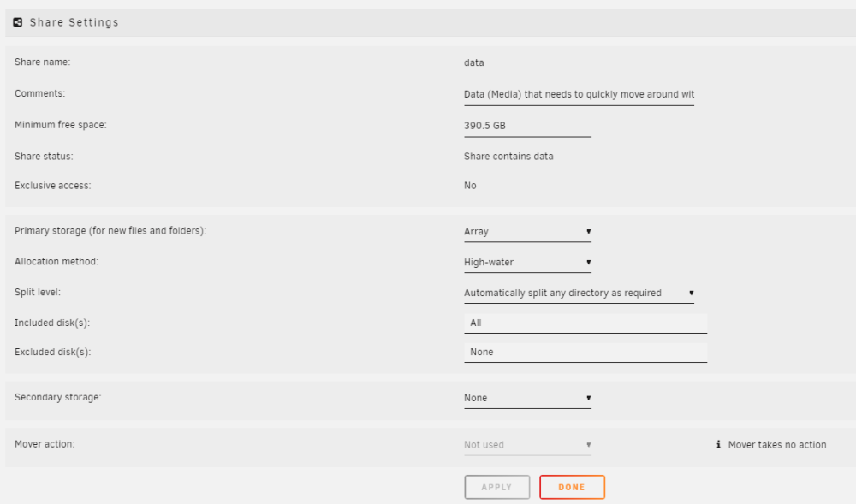Image resolution: width=856 pixels, height=504 pixels.
Task: Click the 'Share name:' label
Action: click(43, 62)
